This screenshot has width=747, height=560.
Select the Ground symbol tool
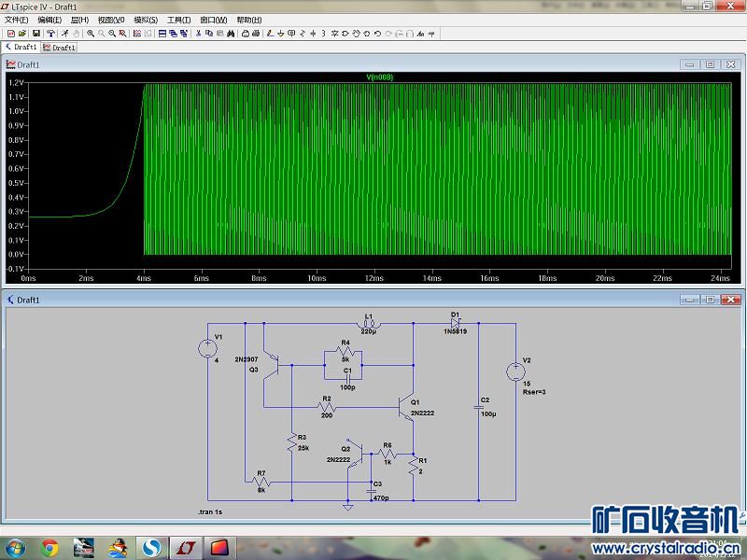(280, 34)
